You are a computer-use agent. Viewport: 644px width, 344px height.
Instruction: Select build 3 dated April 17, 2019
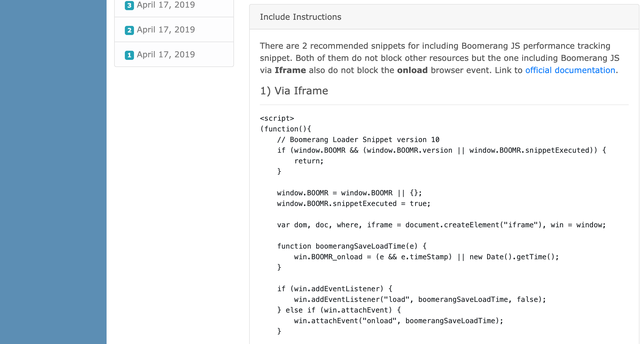click(166, 5)
